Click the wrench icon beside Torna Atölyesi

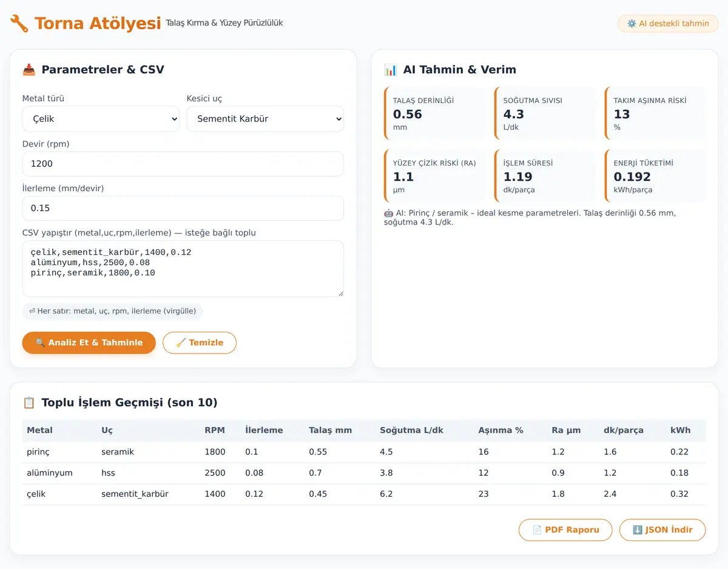19,24
